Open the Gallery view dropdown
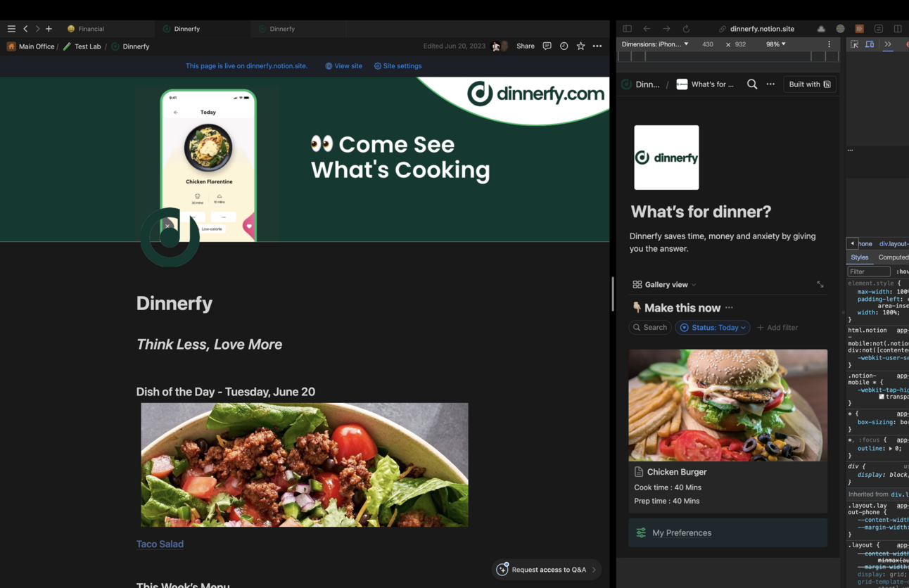The width and height of the screenshot is (909, 588). coord(665,285)
